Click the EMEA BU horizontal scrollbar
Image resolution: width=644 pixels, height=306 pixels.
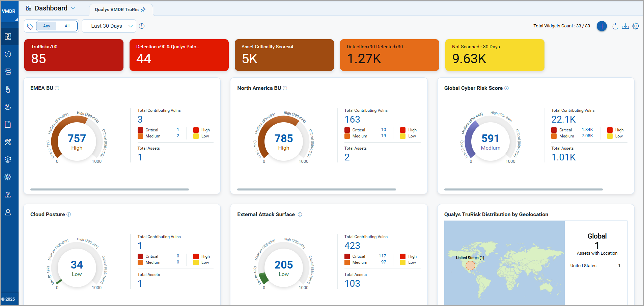click(x=109, y=189)
